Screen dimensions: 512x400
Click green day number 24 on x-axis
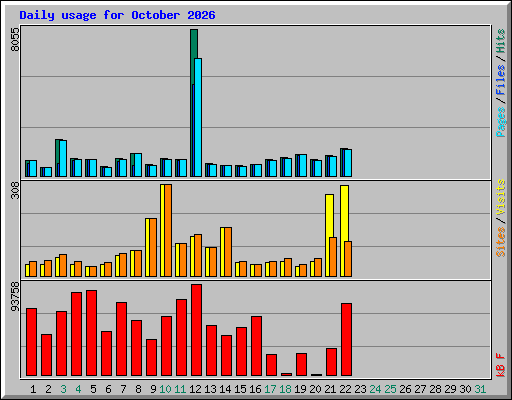coord(375,389)
